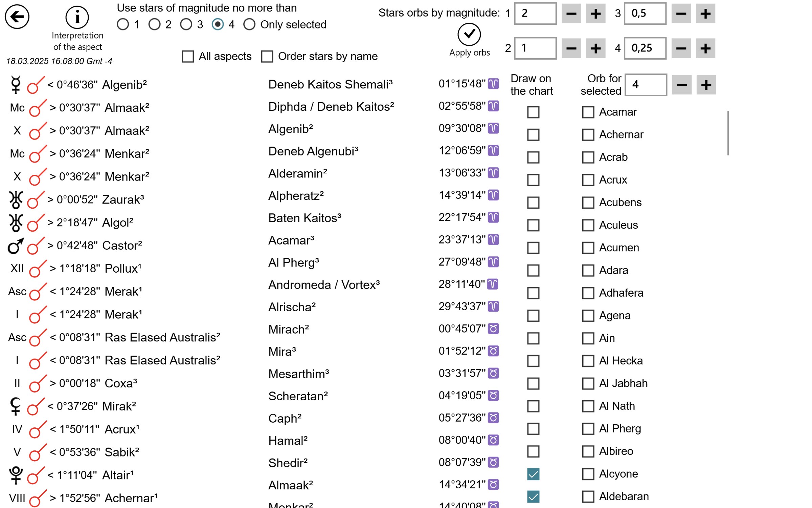Click the back arrow icon
This screenshot has width=812, height=508.
tap(17, 17)
